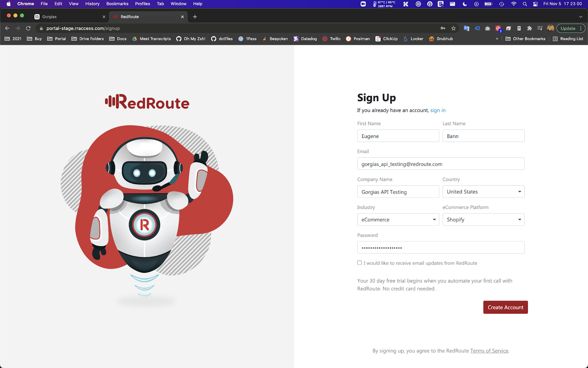Reload the signup page
This screenshot has width=588, height=368.
(x=28, y=28)
